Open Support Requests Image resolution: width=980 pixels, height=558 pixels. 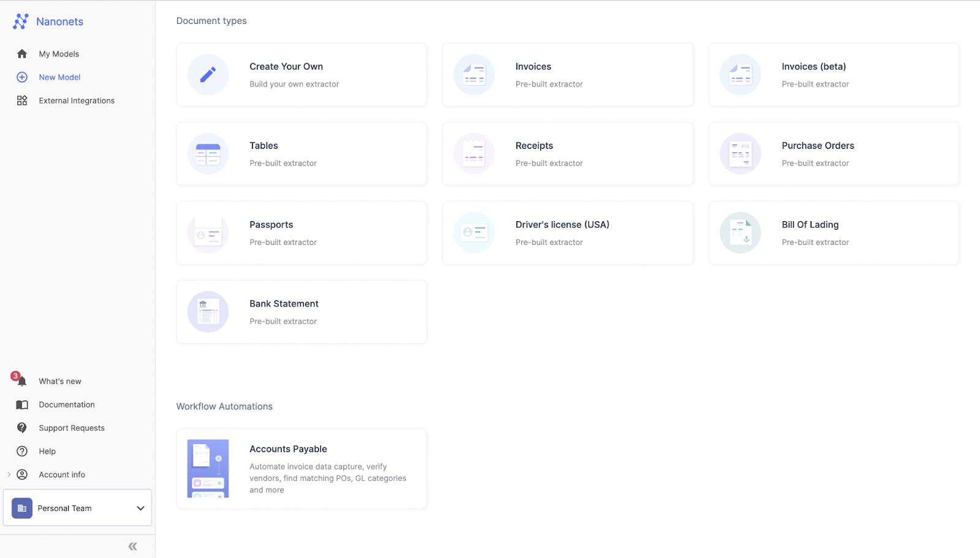pyautogui.click(x=72, y=428)
